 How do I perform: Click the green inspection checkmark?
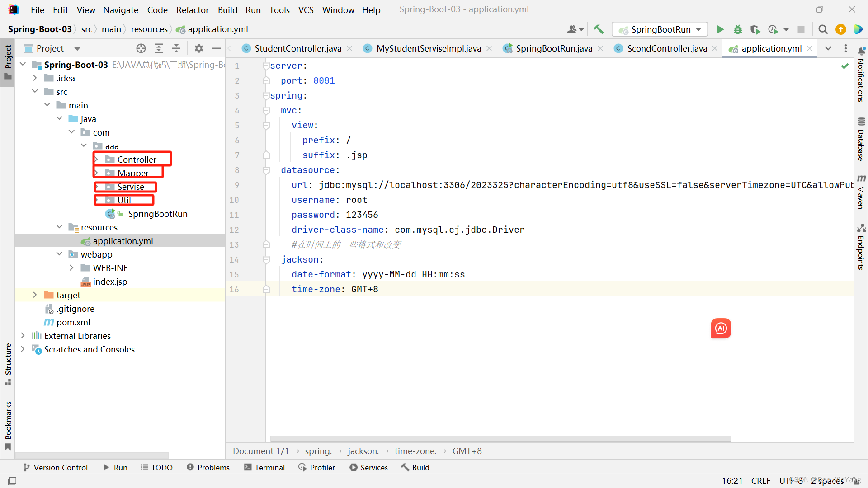844,66
